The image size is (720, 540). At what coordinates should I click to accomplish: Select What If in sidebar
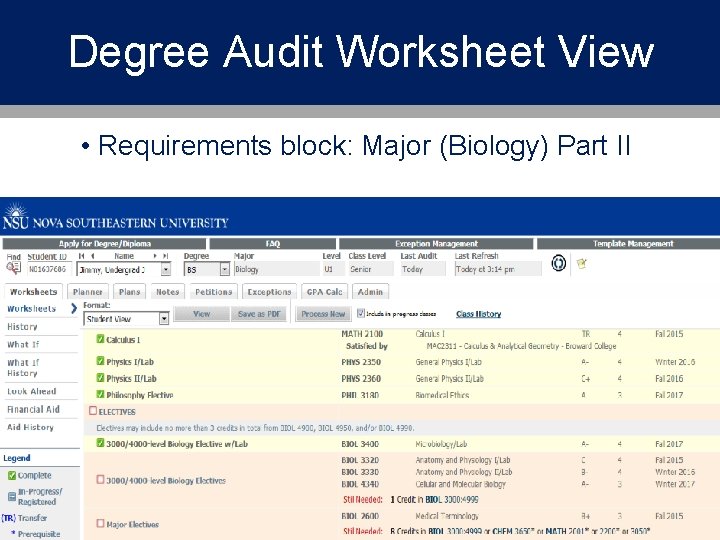pos(23,344)
